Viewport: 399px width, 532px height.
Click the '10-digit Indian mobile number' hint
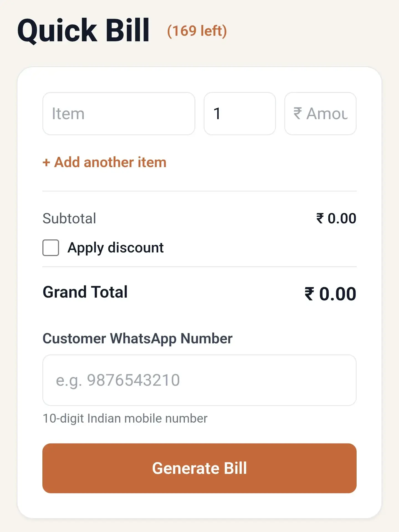125,418
